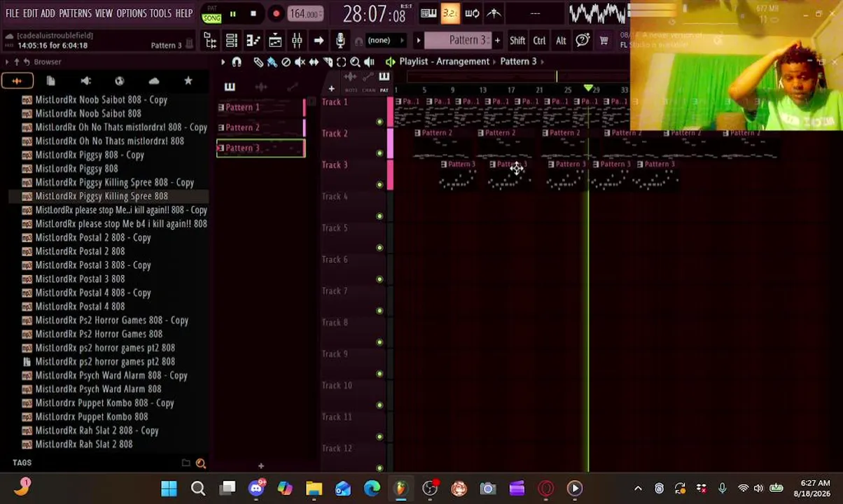Select the Zoom tool in playlist

click(355, 62)
